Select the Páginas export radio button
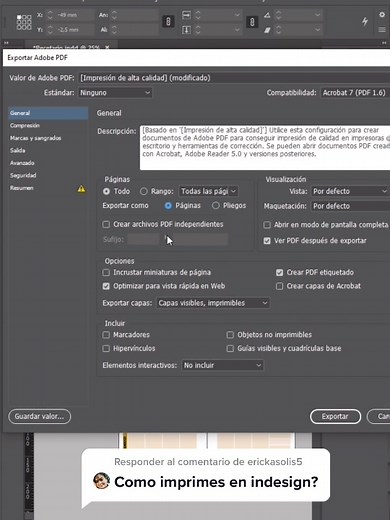Image resolution: width=390 pixels, height=520 pixels. pyautogui.click(x=168, y=206)
